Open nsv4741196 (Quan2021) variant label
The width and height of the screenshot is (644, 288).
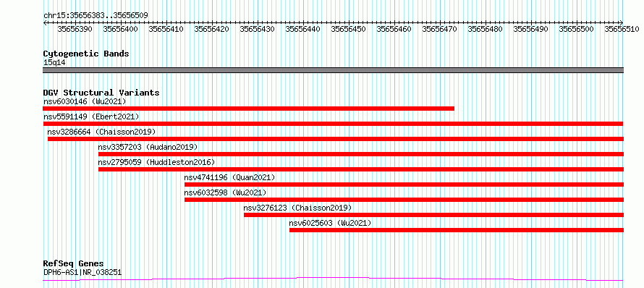pos(229,177)
